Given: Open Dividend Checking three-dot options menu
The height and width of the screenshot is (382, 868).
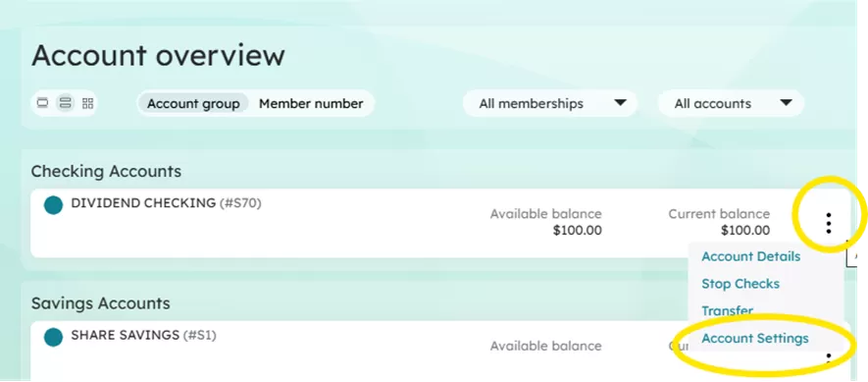Looking at the screenshot, I should [x=828, y=223].
